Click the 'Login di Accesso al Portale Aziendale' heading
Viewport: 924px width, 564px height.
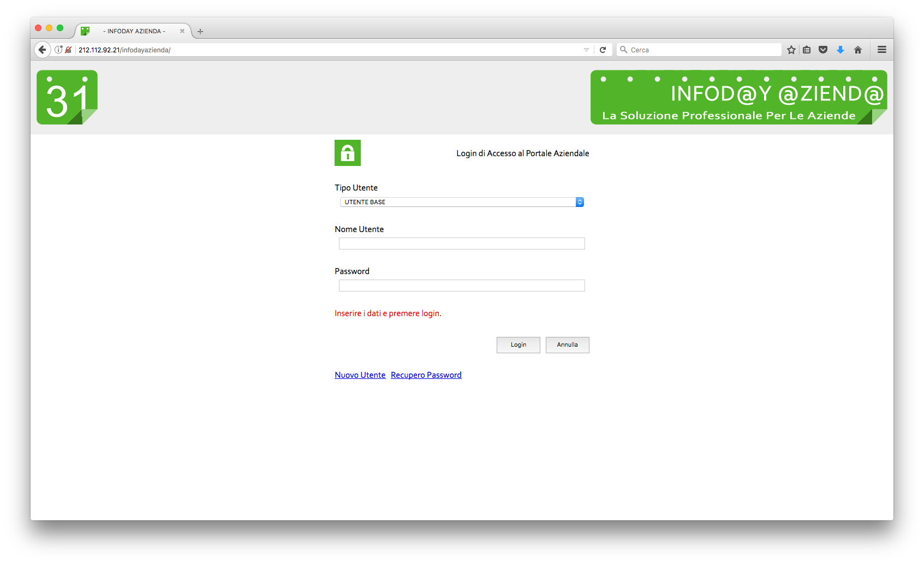pos(523,153)
